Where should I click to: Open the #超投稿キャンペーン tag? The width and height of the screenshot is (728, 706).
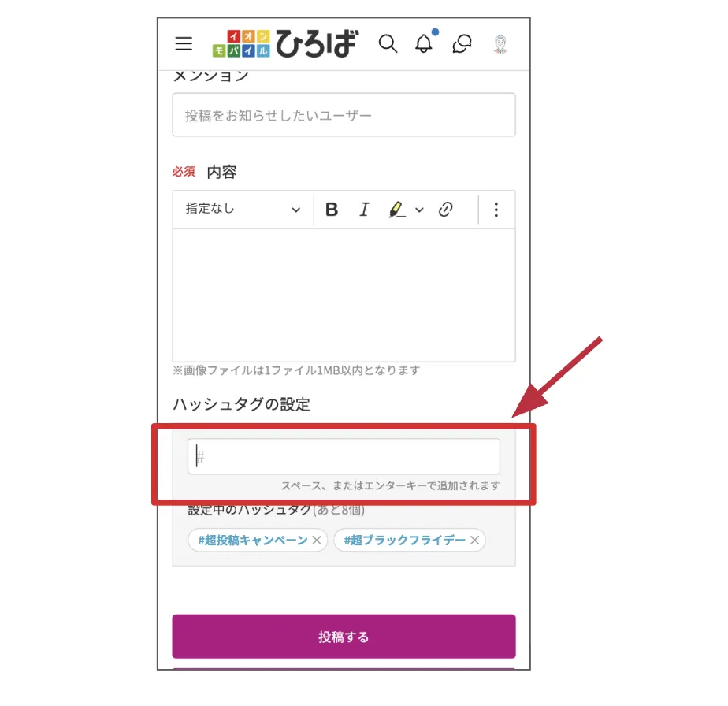pos(253,541)
